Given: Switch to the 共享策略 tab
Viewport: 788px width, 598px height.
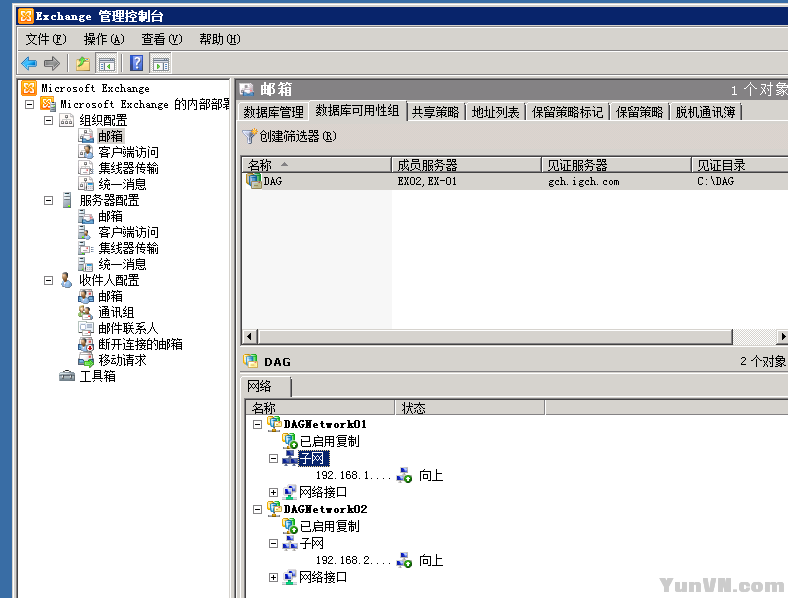Looking at the screenshot, I should click(435, 112).
